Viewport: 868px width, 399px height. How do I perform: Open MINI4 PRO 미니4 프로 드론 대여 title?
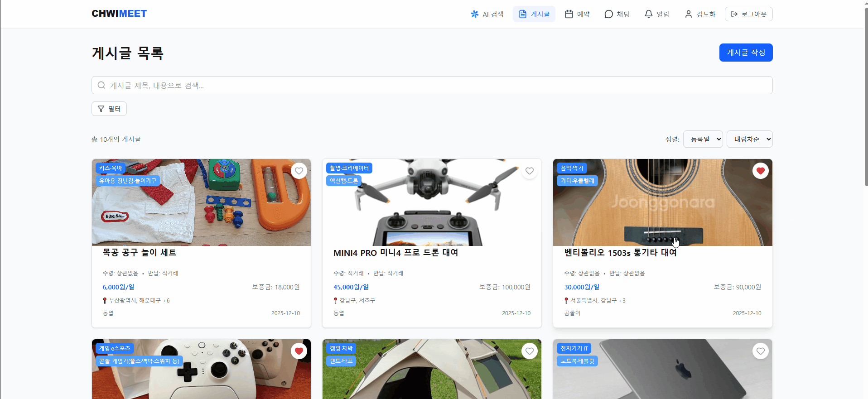(x=395, y=253)
